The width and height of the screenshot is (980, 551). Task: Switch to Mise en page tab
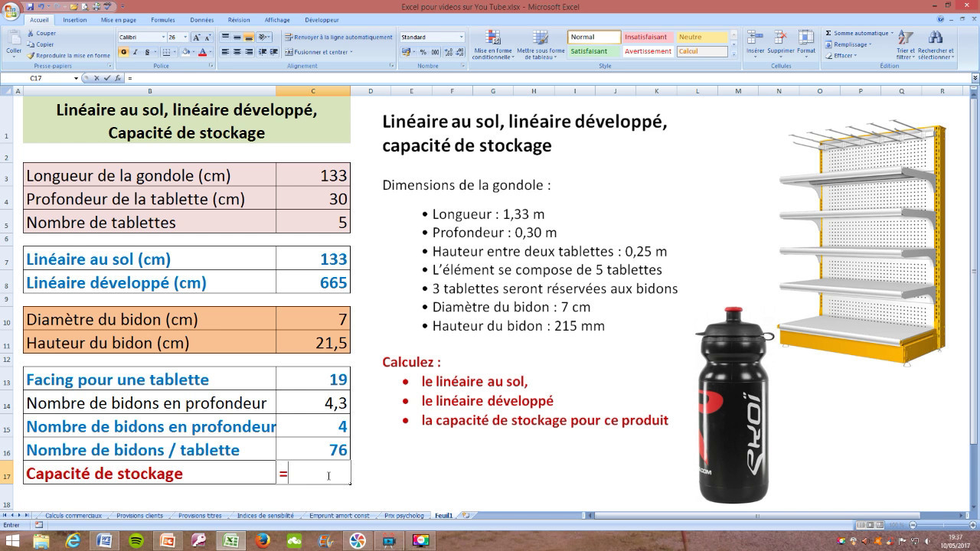[x=119, y=20]
